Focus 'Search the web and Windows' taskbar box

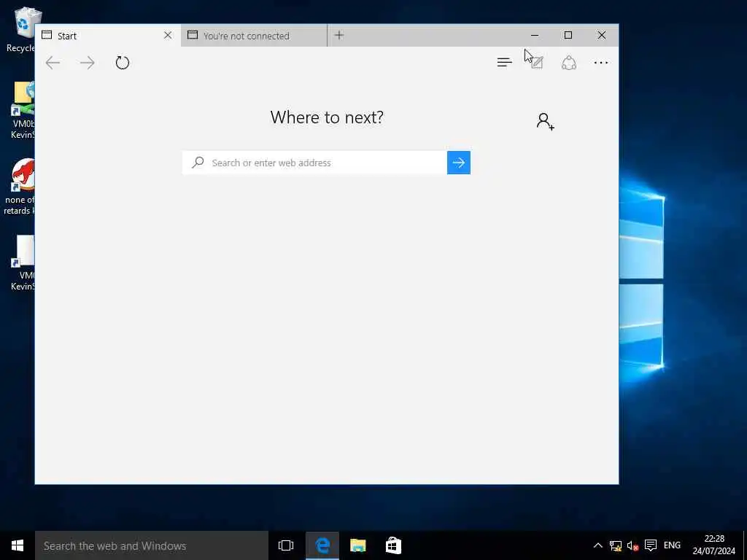[x=152, y=545]
